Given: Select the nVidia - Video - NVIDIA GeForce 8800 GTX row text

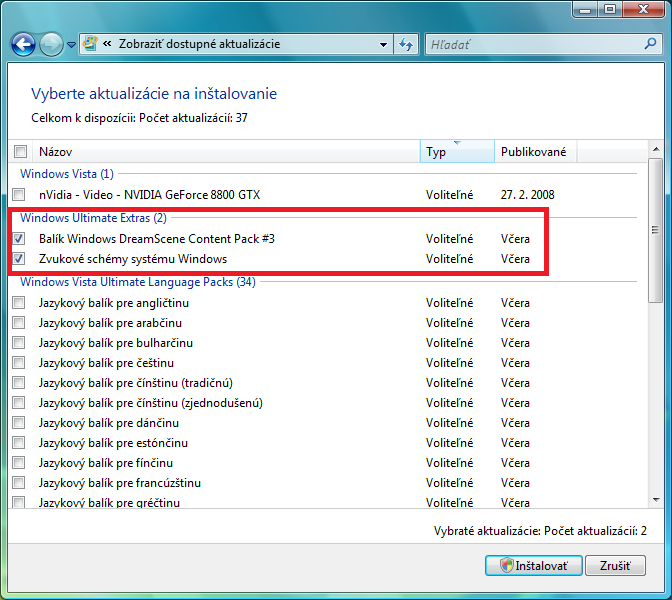Looking at the screenshot, I should click(x=150, y=195).
